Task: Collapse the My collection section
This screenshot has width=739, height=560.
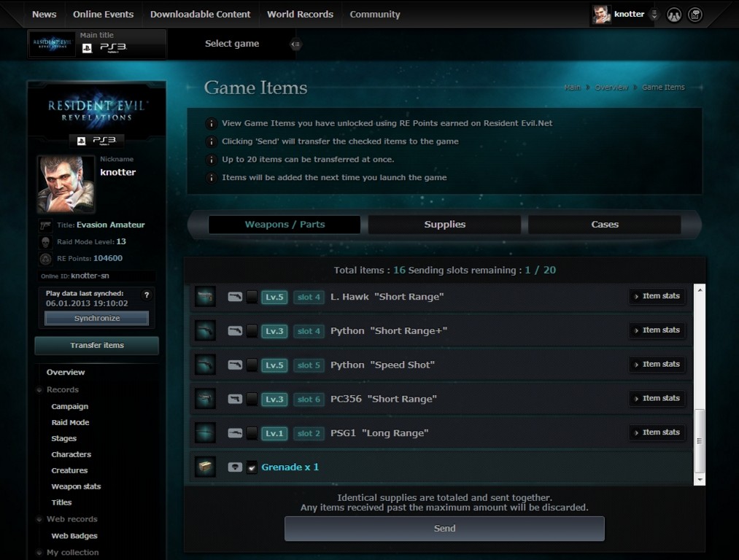Action: click(x=39, y=553)
